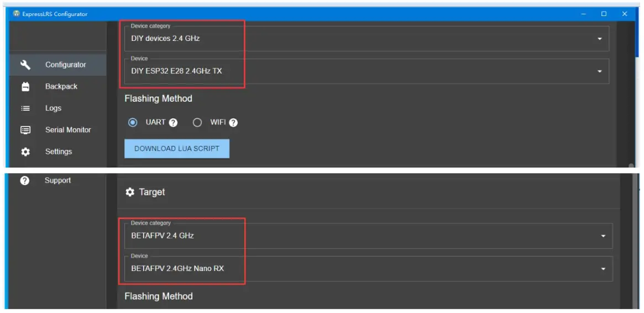Open help tooltip icon next to WIFI
The width and height of the screenshot is (644, 313).
coord(233,122)
